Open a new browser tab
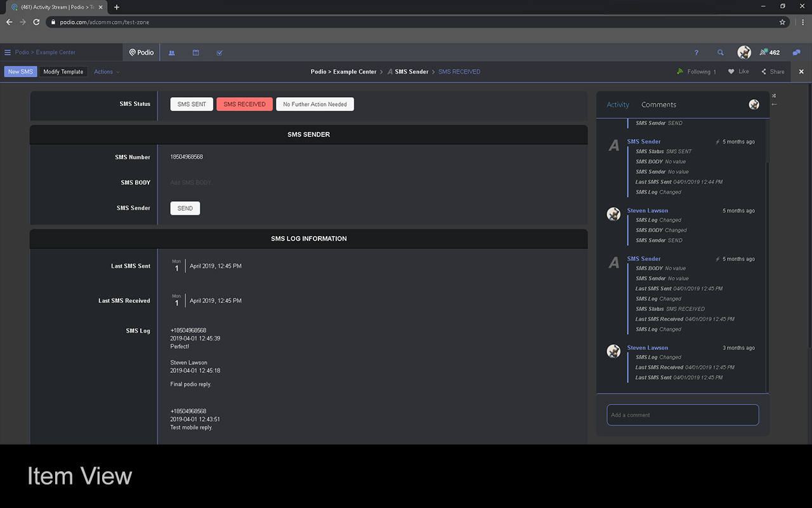812x508 pixels. click(x=117, y=7)
